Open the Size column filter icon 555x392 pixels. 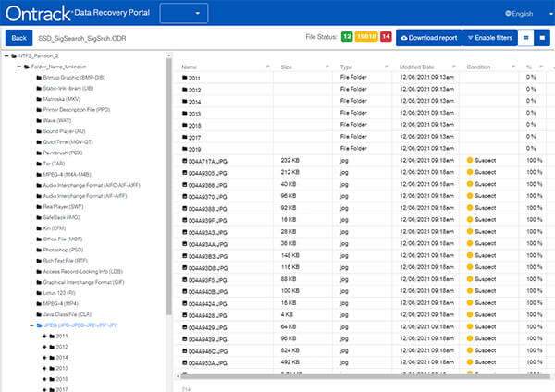[x=327, y=67]
